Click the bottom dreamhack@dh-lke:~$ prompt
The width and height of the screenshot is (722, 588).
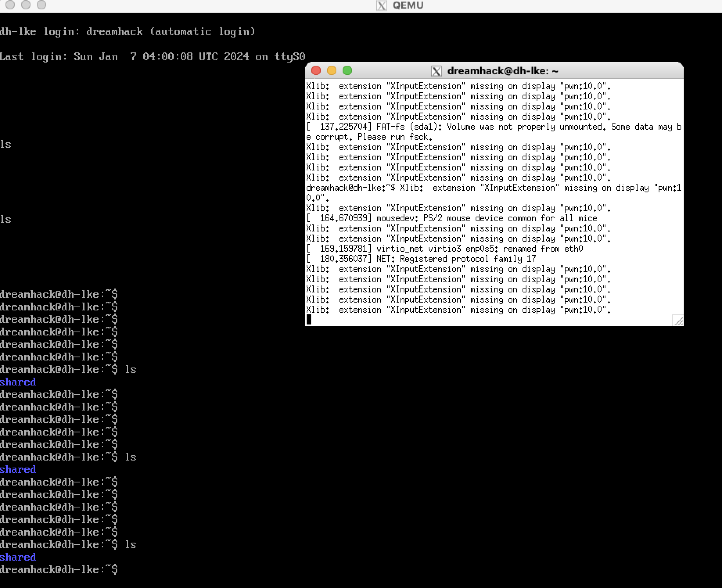[59, 569]
